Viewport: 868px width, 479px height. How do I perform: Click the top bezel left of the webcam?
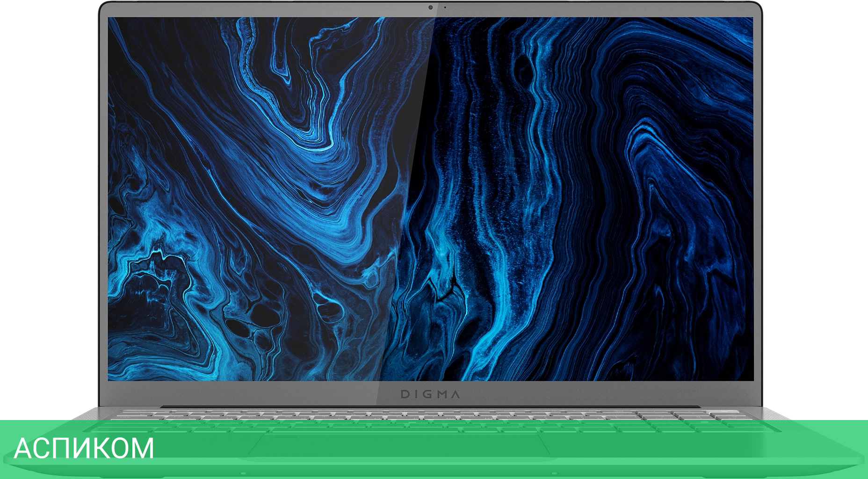281,8
